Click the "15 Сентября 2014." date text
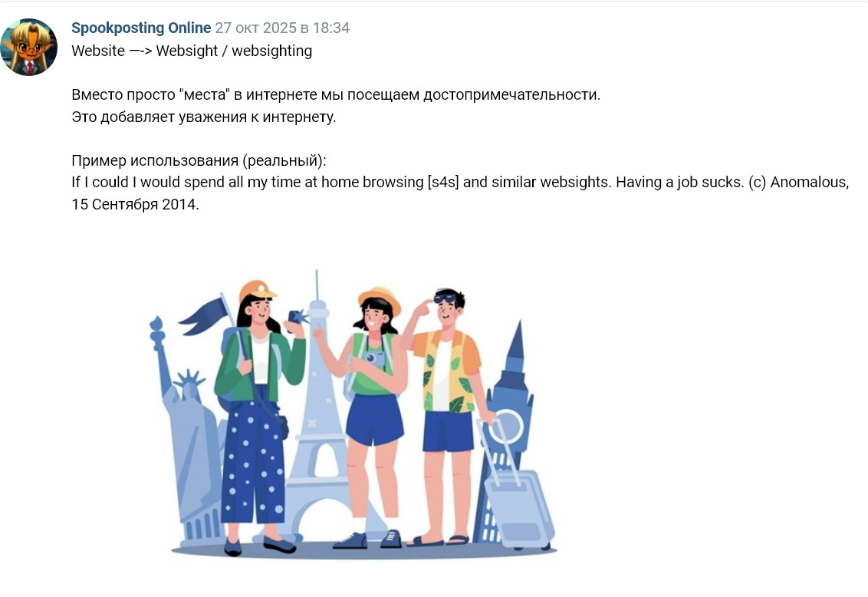Screen dimensions: 868x597 135,206
